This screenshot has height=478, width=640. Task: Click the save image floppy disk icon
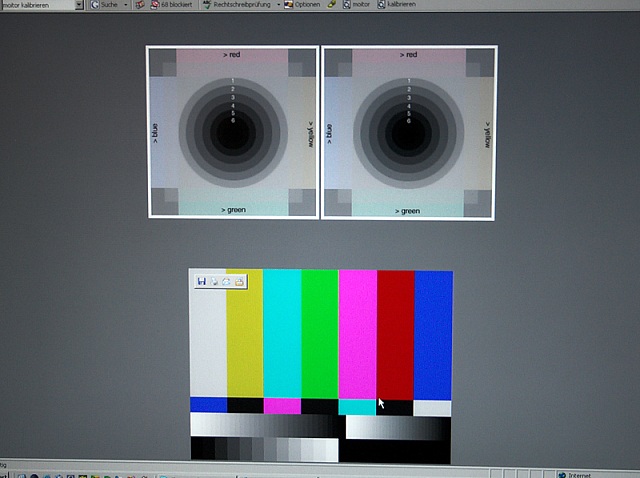(202, 283)
